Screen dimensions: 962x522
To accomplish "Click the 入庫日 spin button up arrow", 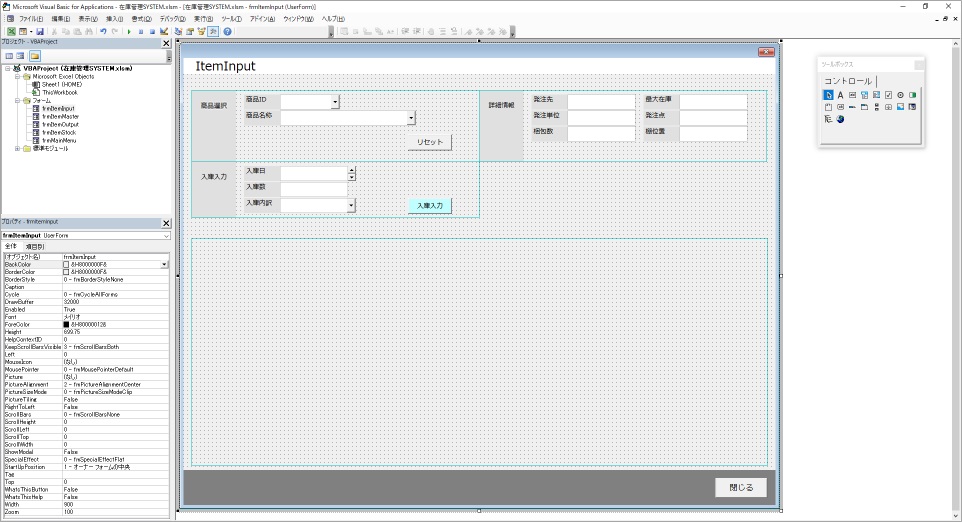I will (x=352, y=171).
